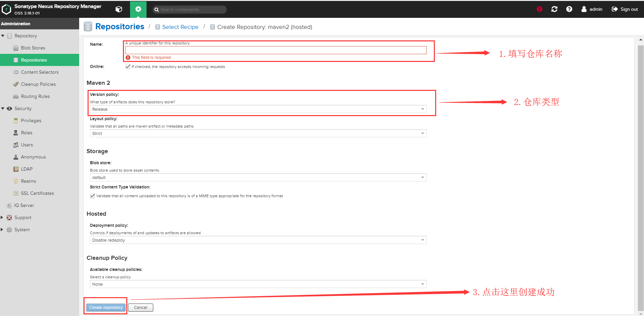Viewport: 644px width, 316px height.
Task: Select Repositories in the sidebar
Action: pyautogui.click(x=39, y=60)
